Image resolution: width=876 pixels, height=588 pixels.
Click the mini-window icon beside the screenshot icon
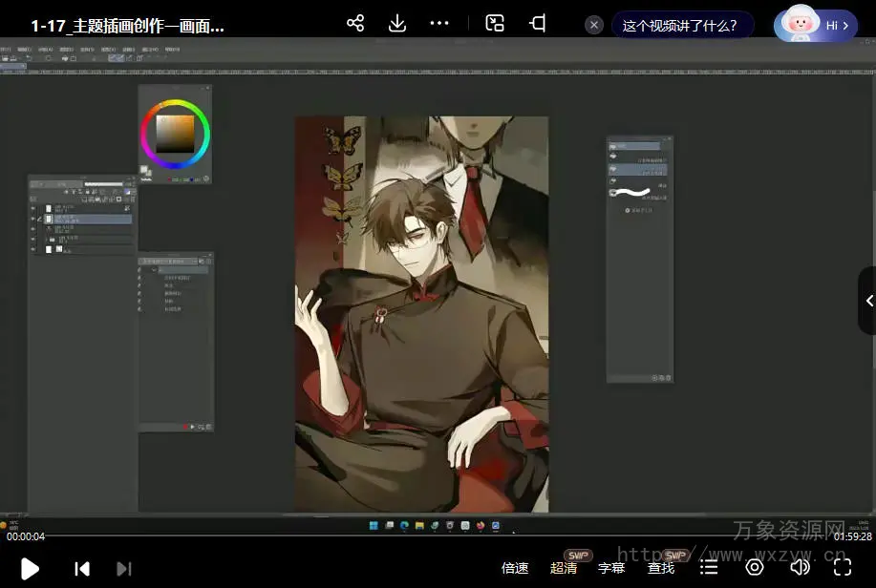(x=539, y=24)
